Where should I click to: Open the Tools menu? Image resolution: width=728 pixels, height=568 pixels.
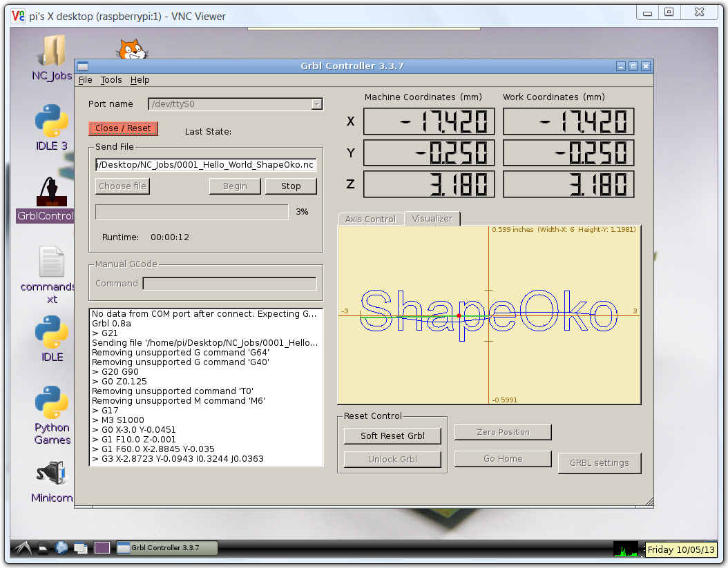click(x=111, y=80)
